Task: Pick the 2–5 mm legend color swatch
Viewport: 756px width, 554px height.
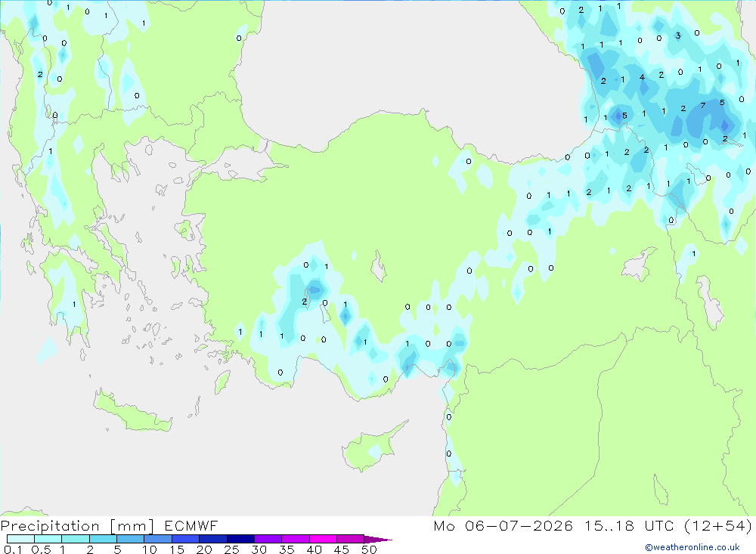Action: tap(103, 539)
